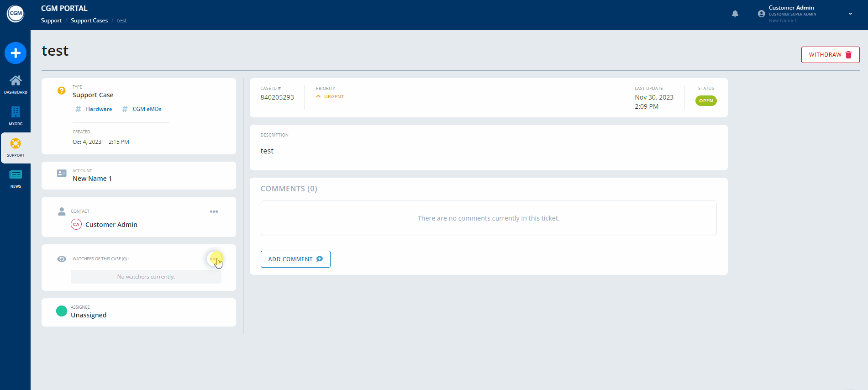This screenshot has height=390, width=868.
Task: Navigate to Support breadcrumb link
Action: (51, 21)
